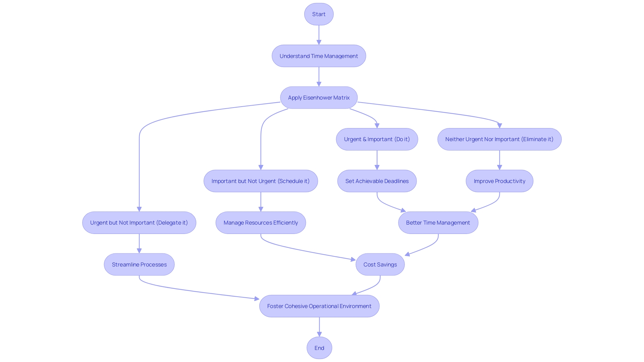
Task: Select the Understand Time Management node
Action: (x=318, y=55)
